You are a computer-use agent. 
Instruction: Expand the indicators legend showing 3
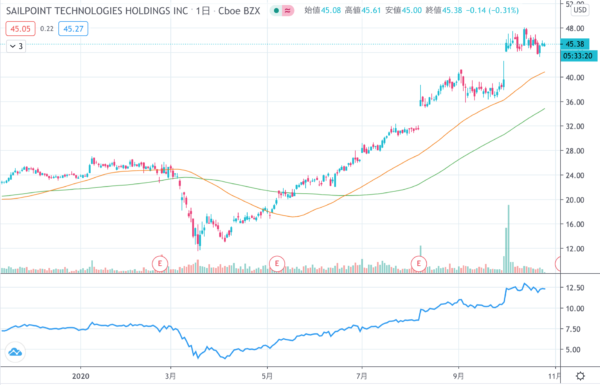click(x=16, y=46)
